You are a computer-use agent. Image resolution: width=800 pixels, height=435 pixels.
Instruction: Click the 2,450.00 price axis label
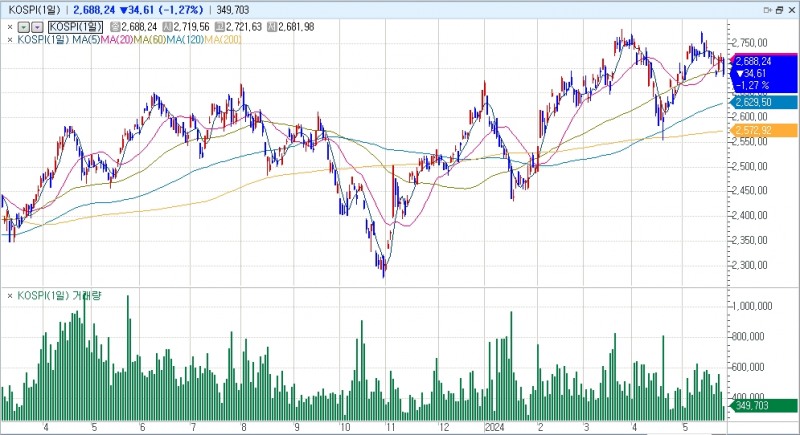point(749,191)
